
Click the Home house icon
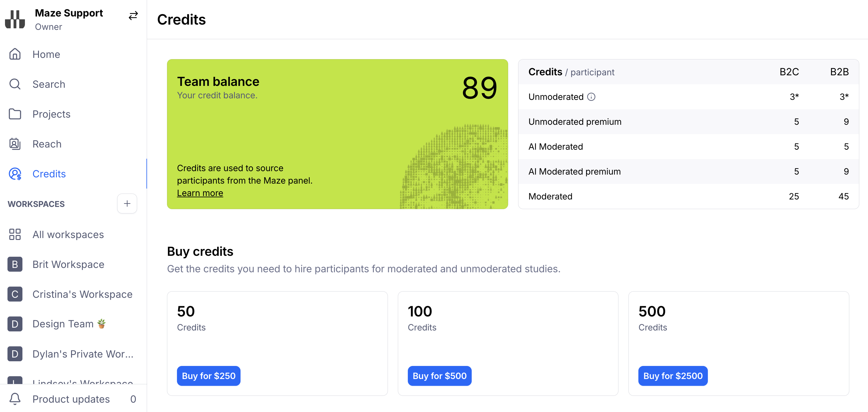pyautogui.click(x=15, y=54)
